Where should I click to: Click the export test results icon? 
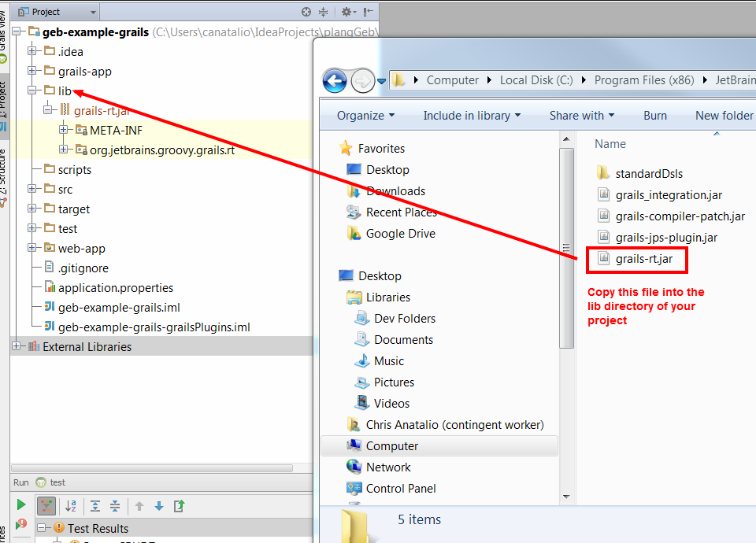tap(179, 506)
